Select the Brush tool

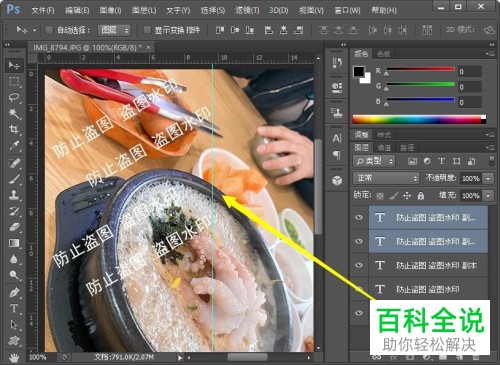pos(14,179)
